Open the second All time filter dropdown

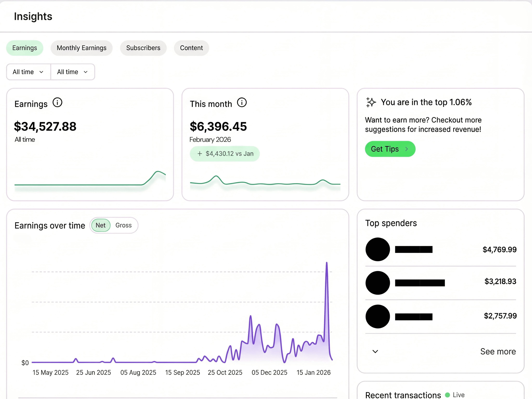click(x=72, y=72)
